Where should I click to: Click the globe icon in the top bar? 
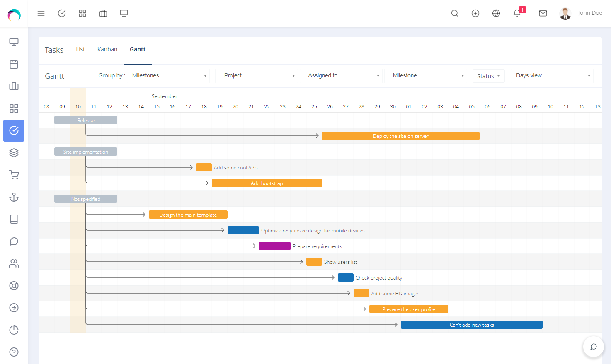tap(496, 13)
